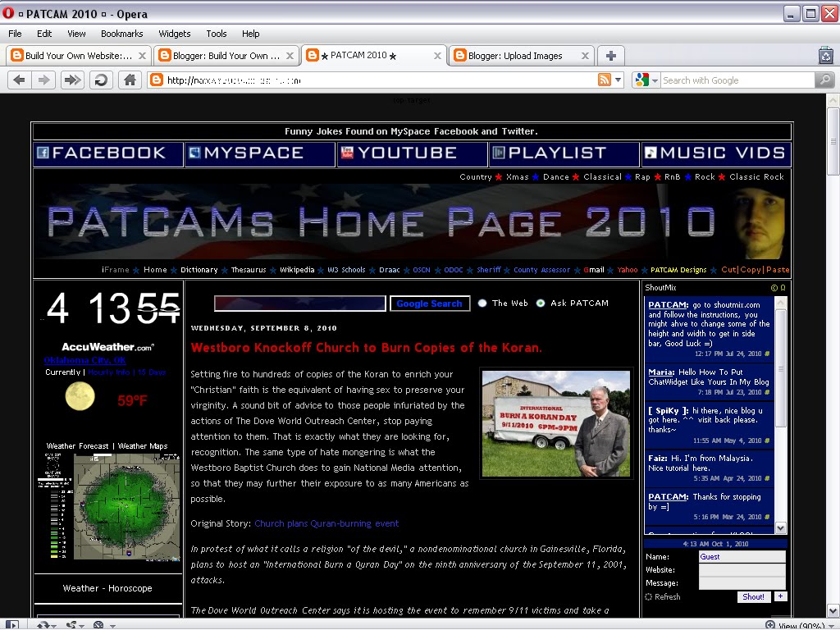The width and height of the screenshot is (840, 630).
Task: Open the closed tabs trash icon
Action: tap(826, 56)
